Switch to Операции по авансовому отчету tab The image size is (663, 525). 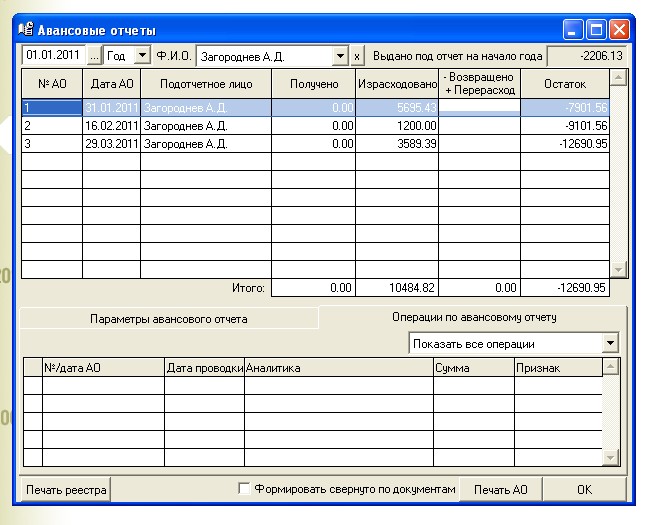pos(474,318)
